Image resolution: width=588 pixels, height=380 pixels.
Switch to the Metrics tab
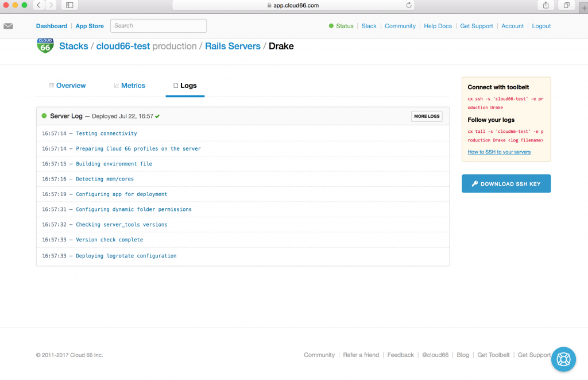[129, 86]
